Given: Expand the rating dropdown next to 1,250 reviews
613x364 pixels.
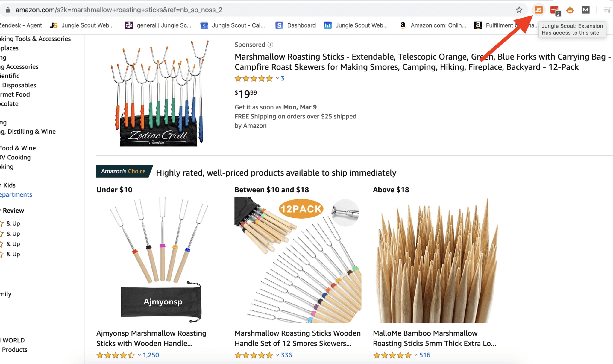Looking at the screenshot, I should tap(139, 355).
